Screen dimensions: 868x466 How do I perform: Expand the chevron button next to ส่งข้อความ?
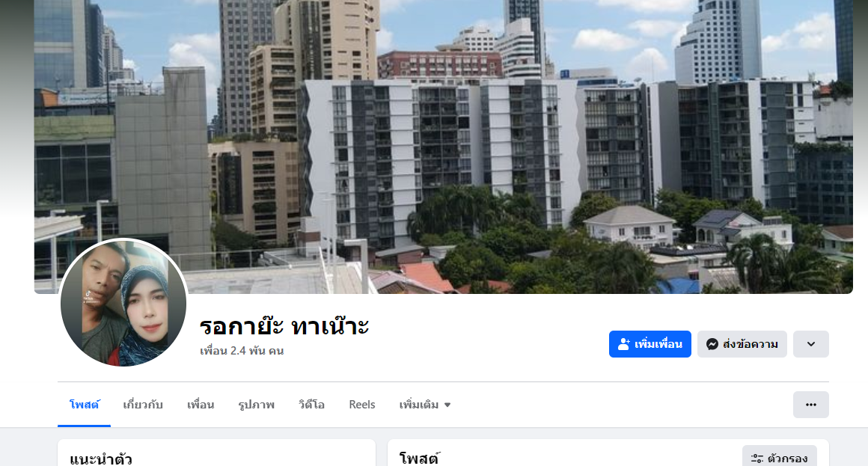tap(811, 344)
